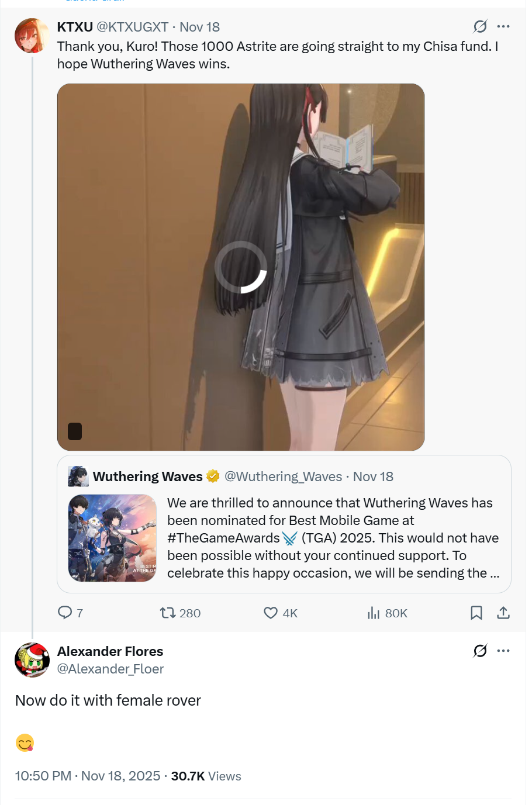Screen dimensions: 532x805
Task: Click the reply icon with 7 comments
Action: [x=65, y=613]
